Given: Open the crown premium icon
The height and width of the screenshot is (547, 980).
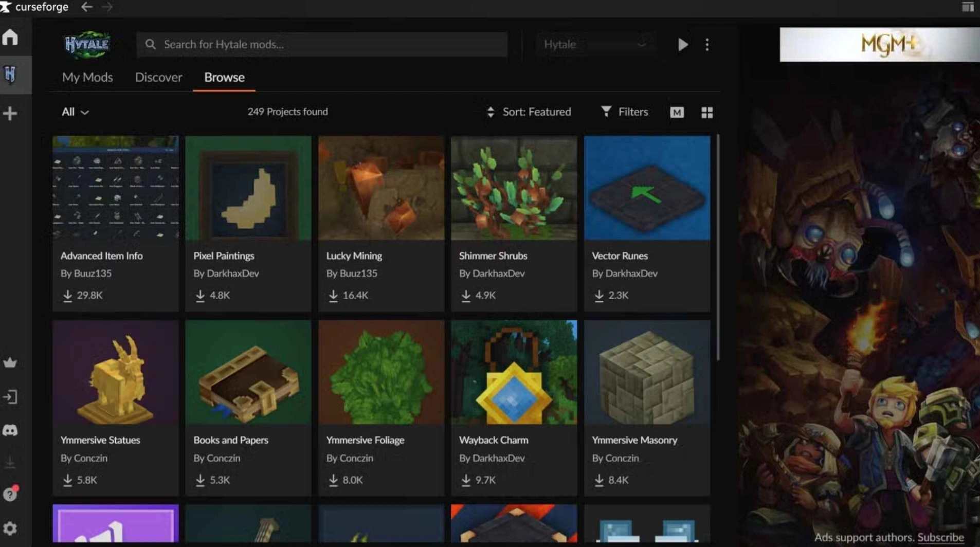Looking at the screenshot, I should (10, 362).
